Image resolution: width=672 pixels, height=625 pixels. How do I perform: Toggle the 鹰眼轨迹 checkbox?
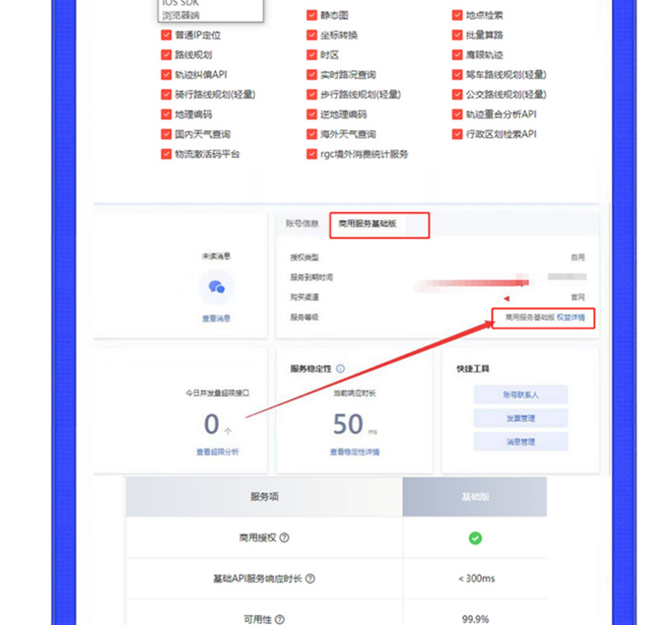(x=459, y=55)
